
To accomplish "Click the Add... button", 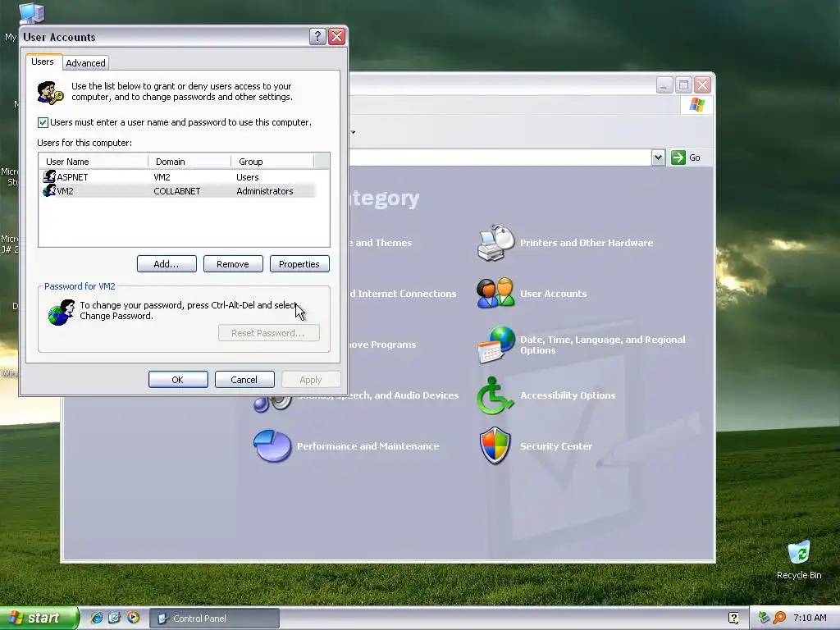I will (x=167, y=264).
